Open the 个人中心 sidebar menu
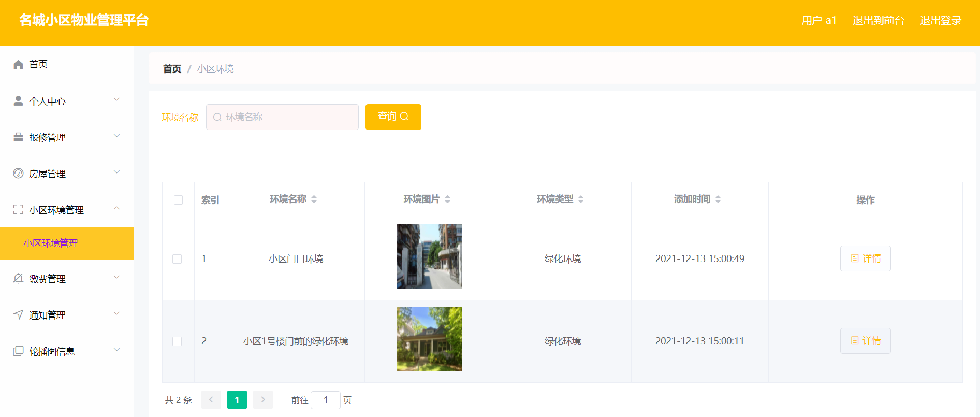 click(67, 101)
